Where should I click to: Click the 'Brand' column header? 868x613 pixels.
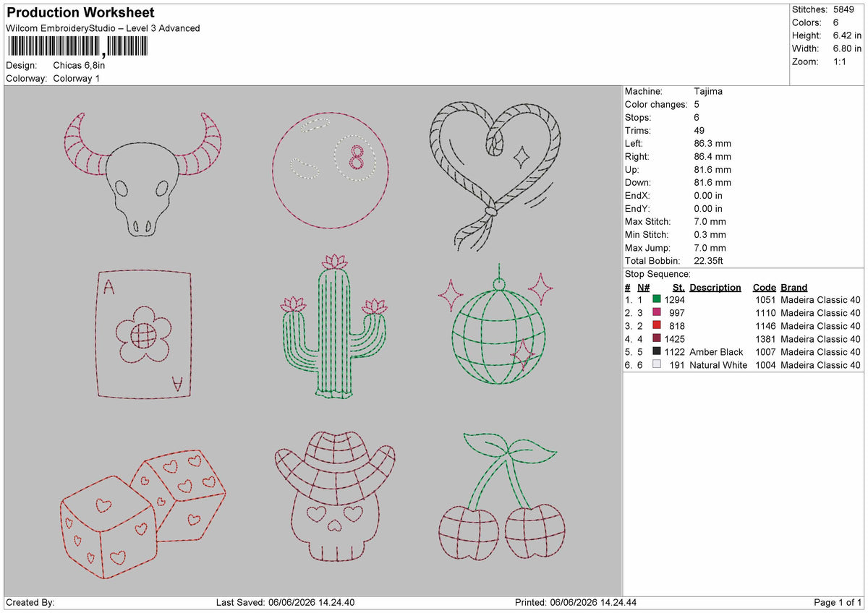click(x=794, y=287)
